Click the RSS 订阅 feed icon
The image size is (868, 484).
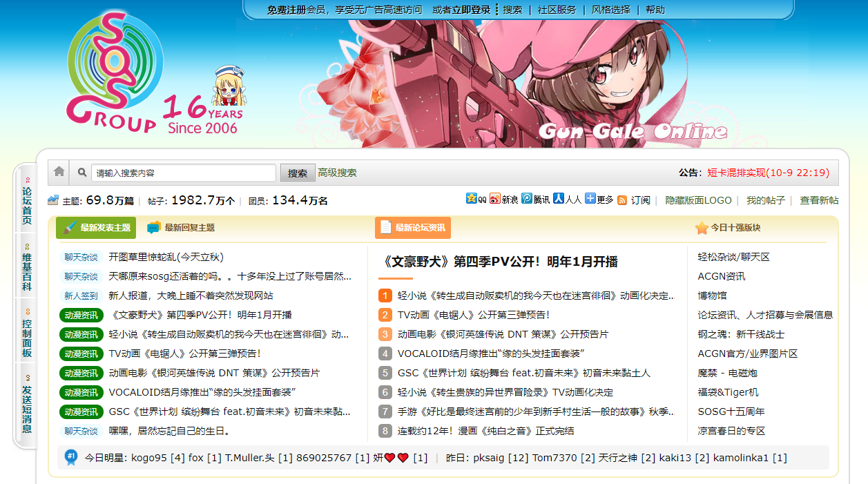pyautogui.click(x=622, y=200)
